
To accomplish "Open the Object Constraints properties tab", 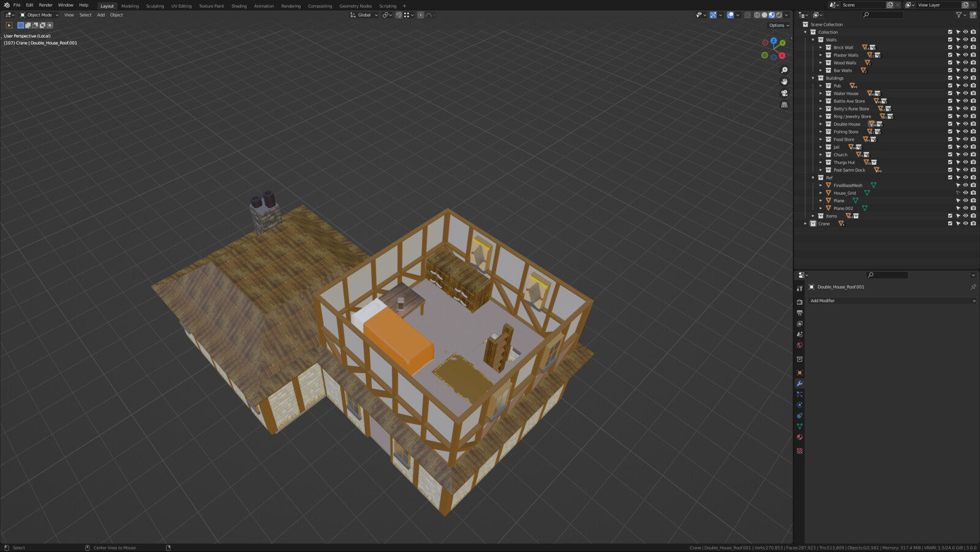I will point(799,415).
